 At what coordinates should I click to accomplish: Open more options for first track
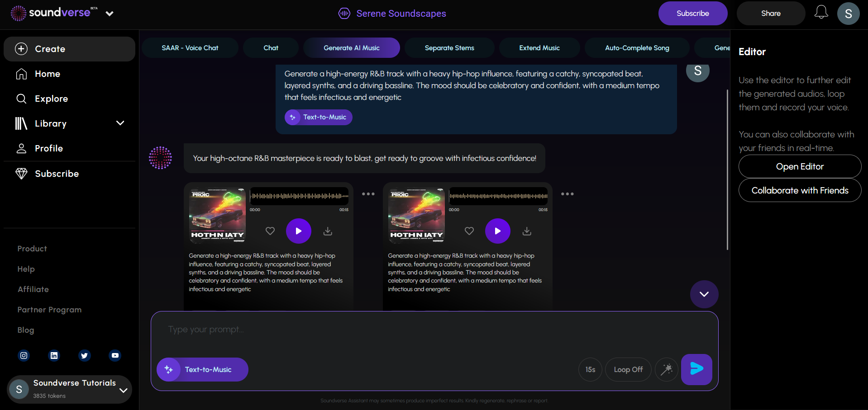pos(368,194)
